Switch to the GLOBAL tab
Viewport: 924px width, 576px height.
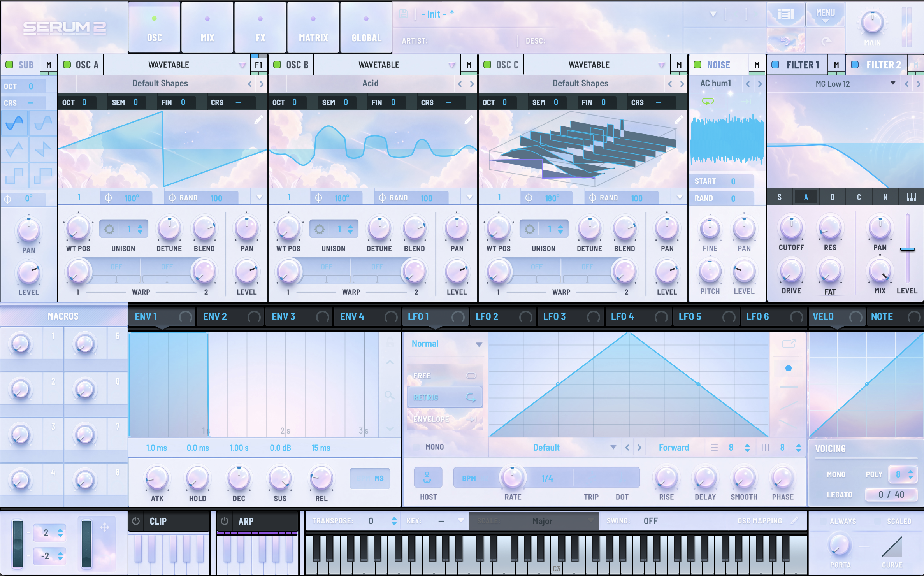click(x=366, y=27)
